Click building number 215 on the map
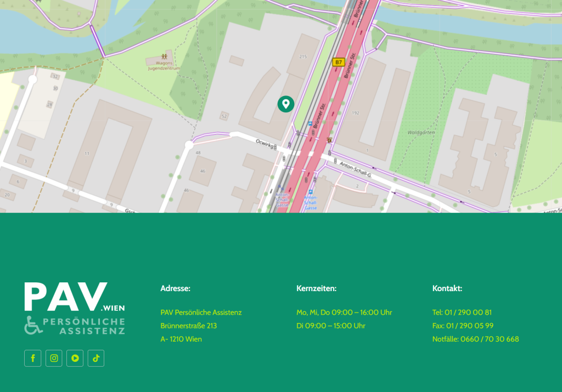The height and width of the screenshot is (392, 562). [x=303, y=56]
